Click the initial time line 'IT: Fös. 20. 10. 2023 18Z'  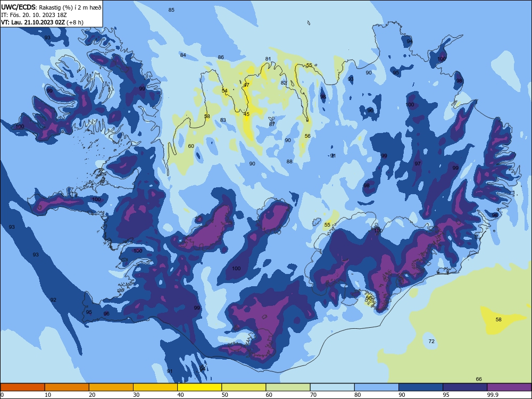pos(34,15)
